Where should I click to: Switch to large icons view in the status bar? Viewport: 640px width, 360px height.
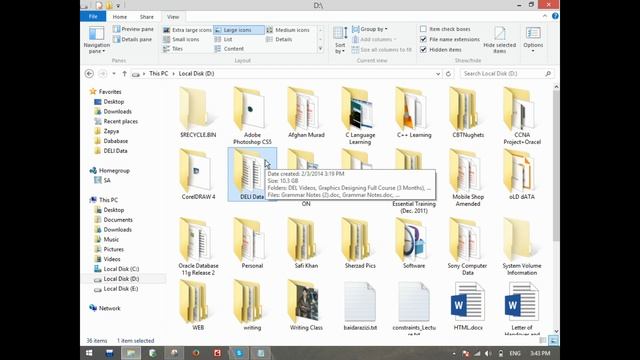[553, 340]
